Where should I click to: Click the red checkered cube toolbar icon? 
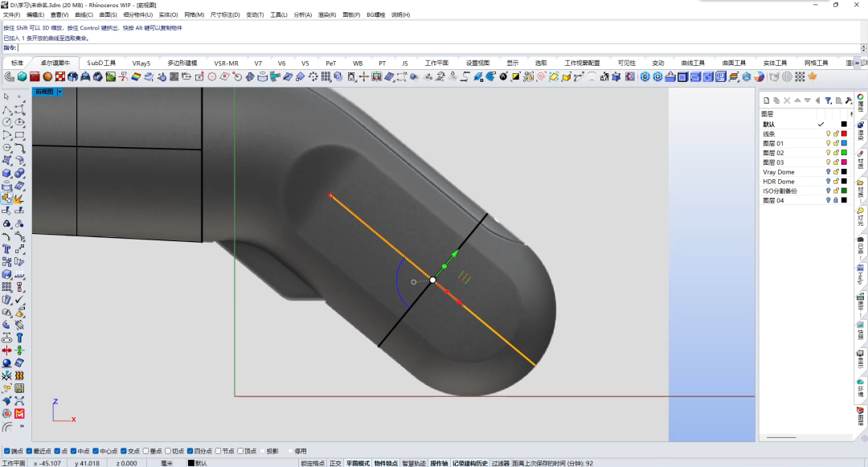(60, 77)
